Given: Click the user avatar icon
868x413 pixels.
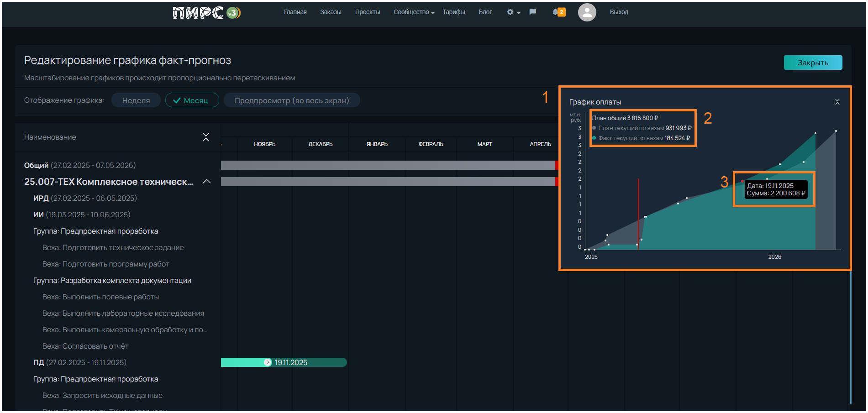Looking at the screenshot, I should [587, 12].
